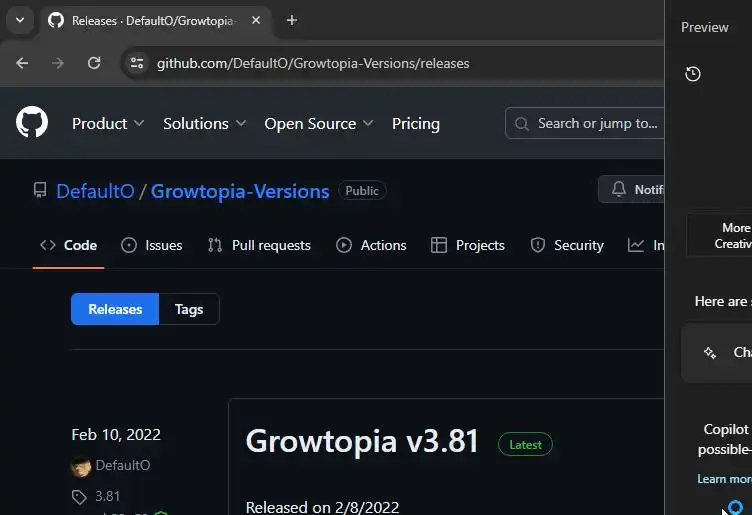Click the search magnifier icon
Viewport: 752px width, 515px height.
[x=521, y=124]
